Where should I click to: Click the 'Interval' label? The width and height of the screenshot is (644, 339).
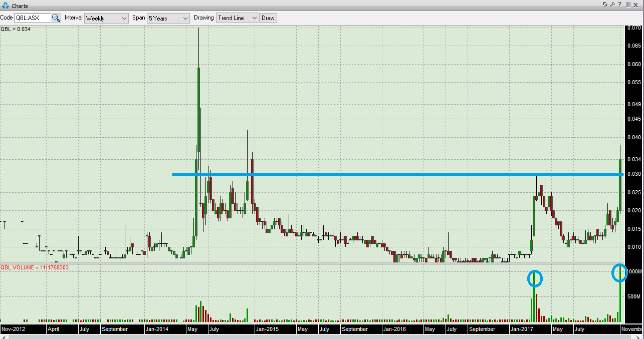tap(73, 18)
